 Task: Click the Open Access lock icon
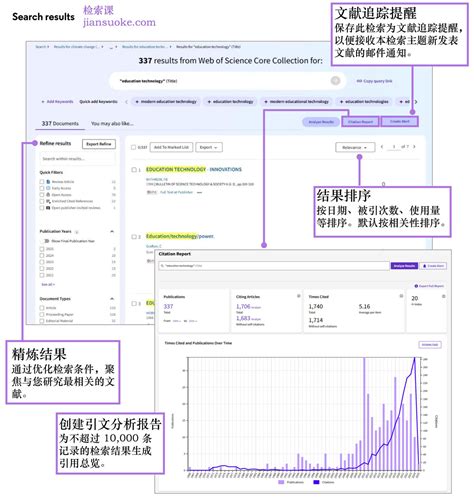click(x=48, y=194)
